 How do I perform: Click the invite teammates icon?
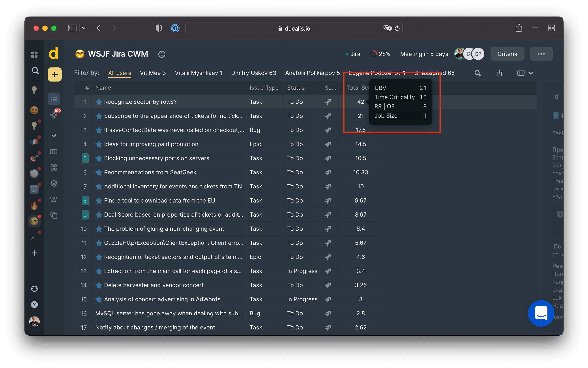coord(54,199)
